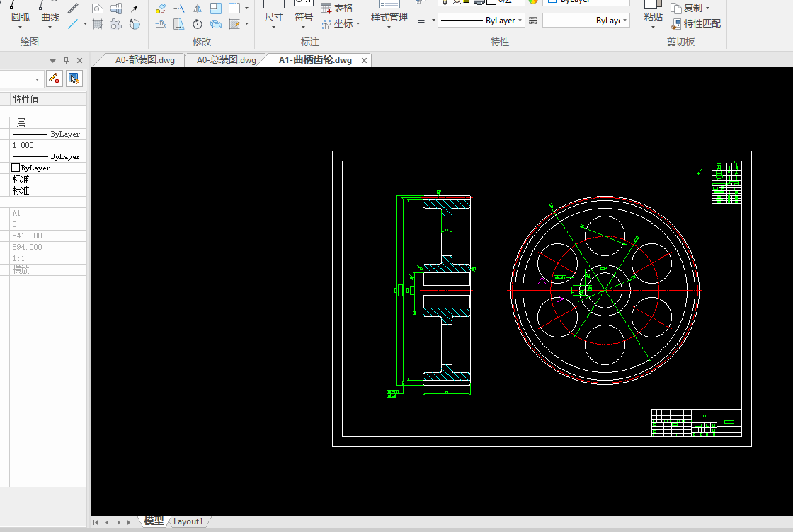Click the 复制 copy button
The width and height of the screenshot is (793, 532).
pos(686,8)
